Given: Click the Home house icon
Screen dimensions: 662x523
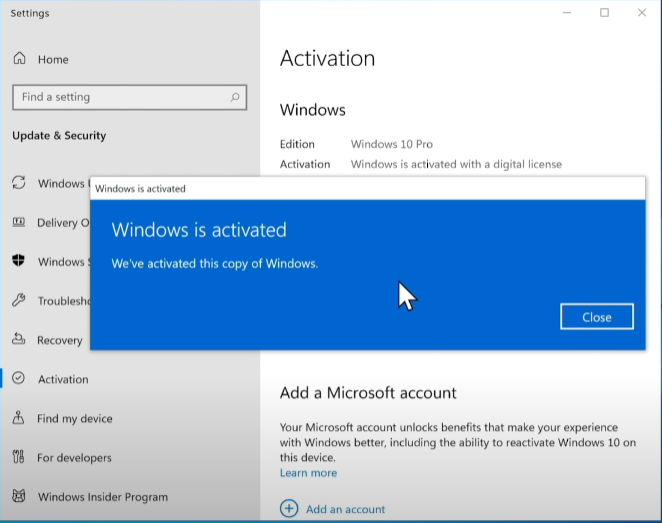Looking at the screenshot, I should tap(19, 58).
